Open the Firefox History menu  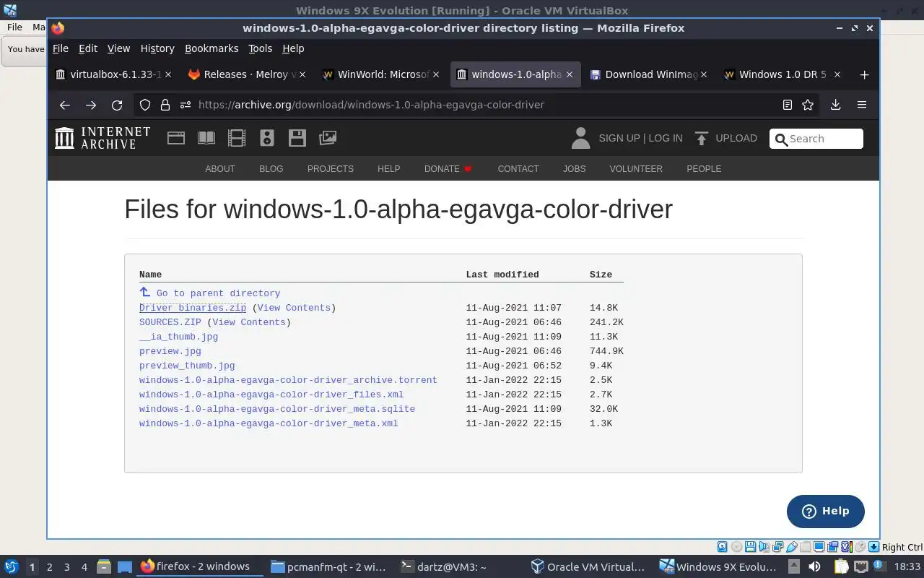pos(157,48)
